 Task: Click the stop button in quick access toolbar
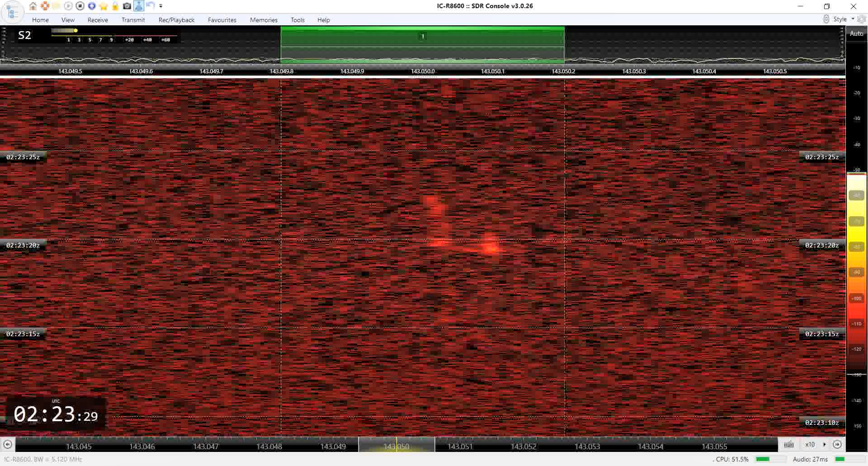(x=80, y=6)
